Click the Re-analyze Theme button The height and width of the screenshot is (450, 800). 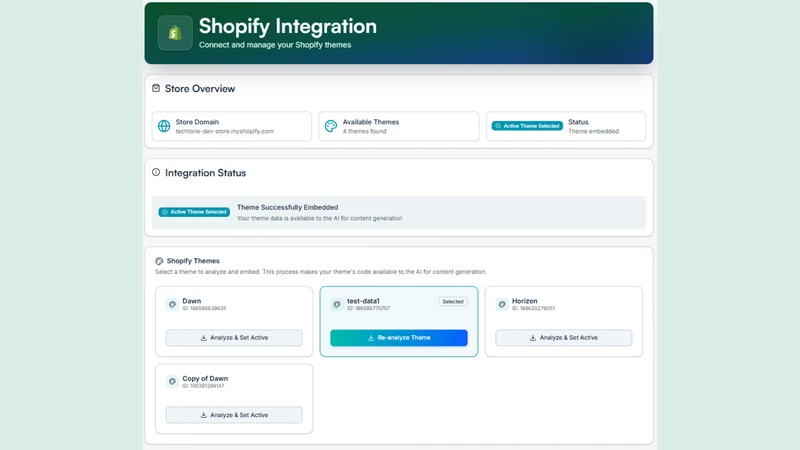[x=399, y=338]
